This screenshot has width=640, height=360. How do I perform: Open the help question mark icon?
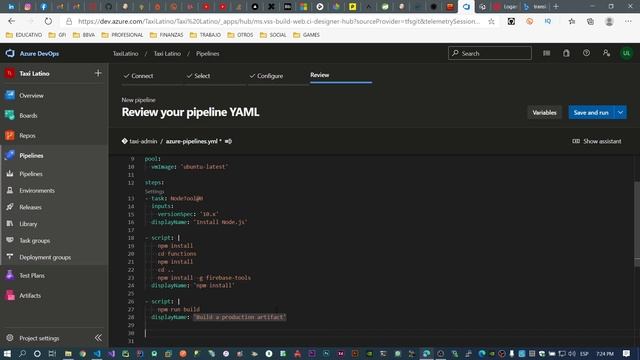[x=586, y=53]
